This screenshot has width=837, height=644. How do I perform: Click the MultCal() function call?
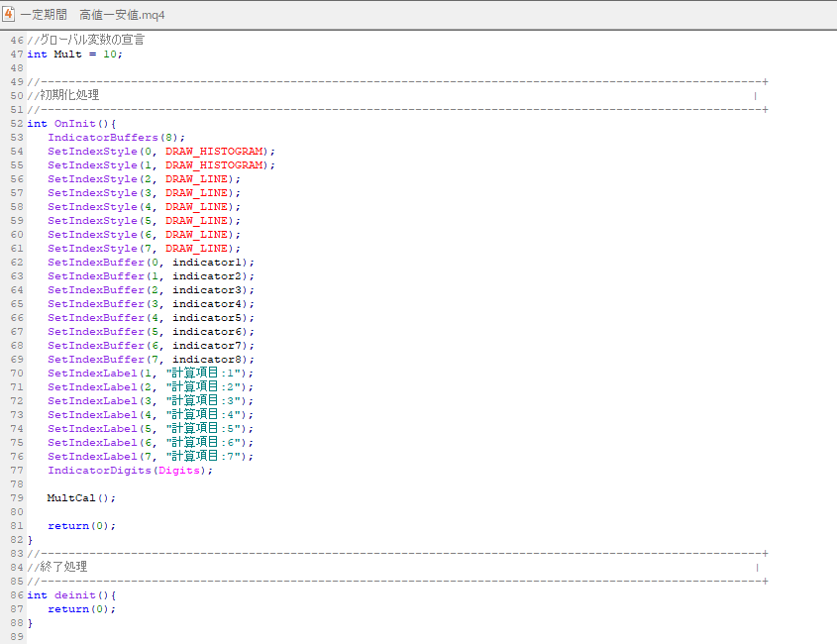pyautogui.click(x=81, y=498)
